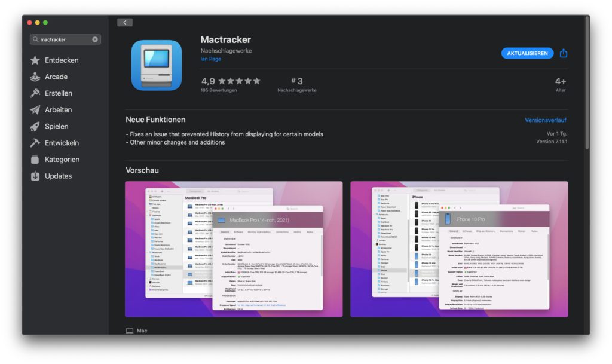Click the back arrow at the top
Screen dimensions: 612x364
124,22
